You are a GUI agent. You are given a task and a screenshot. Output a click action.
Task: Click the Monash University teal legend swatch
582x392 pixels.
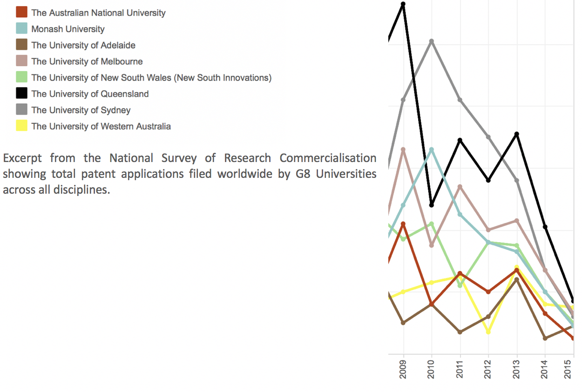21,29
